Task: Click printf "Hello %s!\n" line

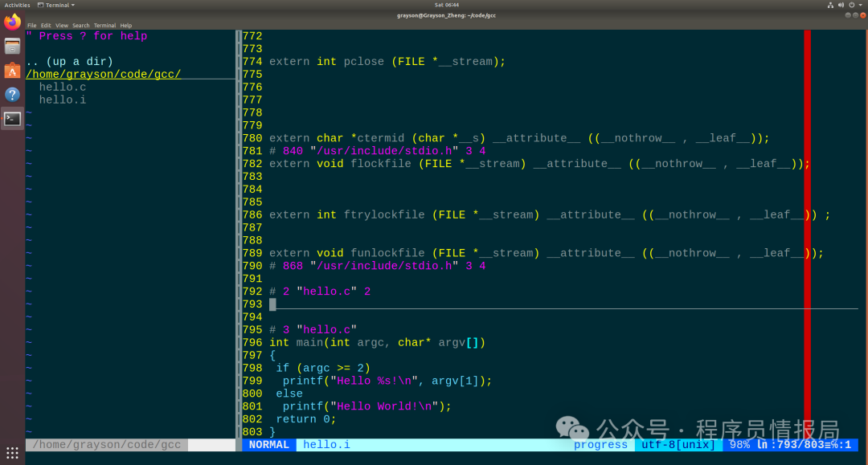Action: pyautogui.click(x=387, y=381)
